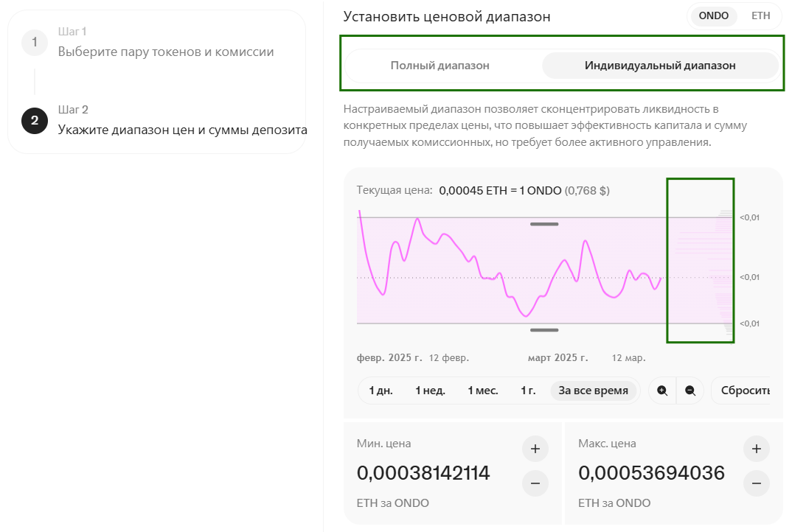Image resolution: width=792 pixels, height=532 pixels.
Task: Set chart period to 1 нед.
Action: 430,391
